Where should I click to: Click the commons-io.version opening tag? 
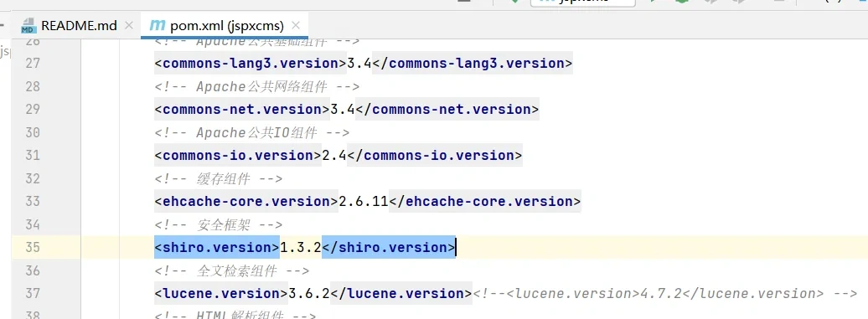click(238, 156)
